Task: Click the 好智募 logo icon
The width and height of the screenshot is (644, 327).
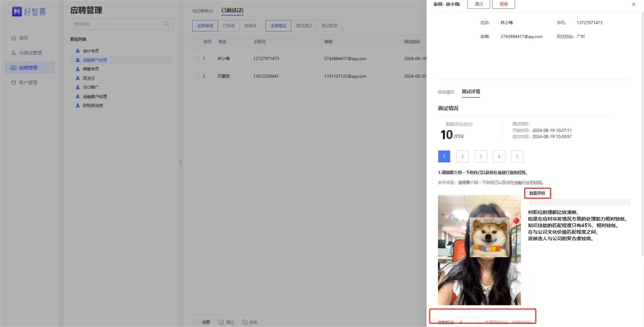Action: click(x=17, y=11)
